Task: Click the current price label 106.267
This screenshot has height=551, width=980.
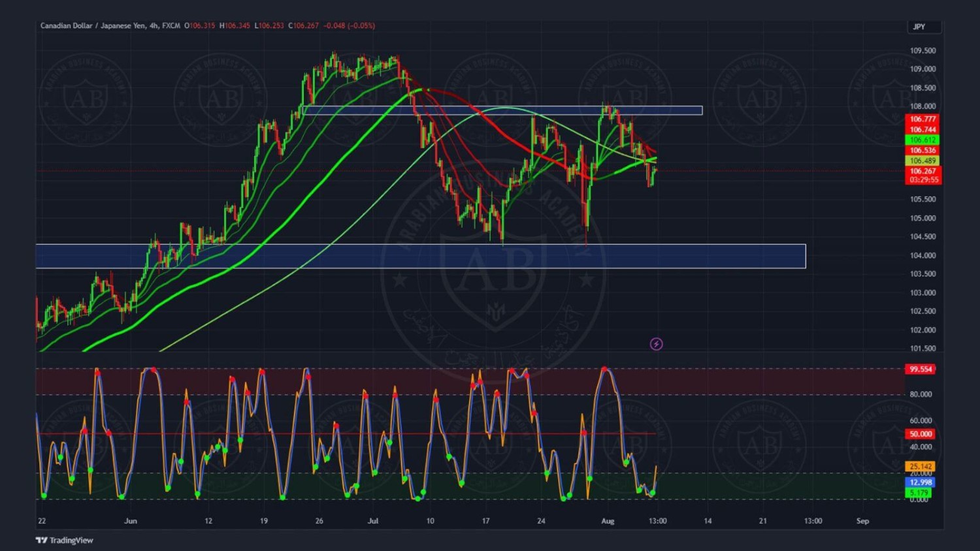Action: (923, 171)
